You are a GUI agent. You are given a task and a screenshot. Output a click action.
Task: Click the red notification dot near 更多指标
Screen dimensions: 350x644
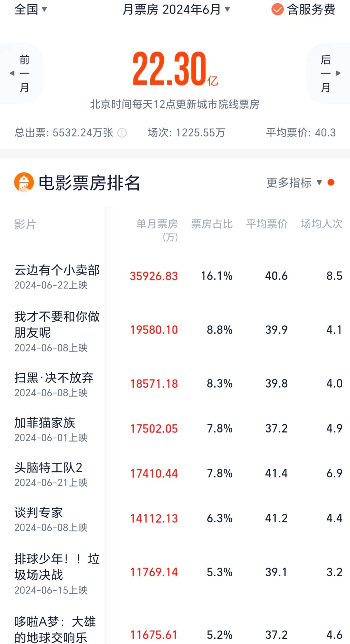[x=331, y=183]
